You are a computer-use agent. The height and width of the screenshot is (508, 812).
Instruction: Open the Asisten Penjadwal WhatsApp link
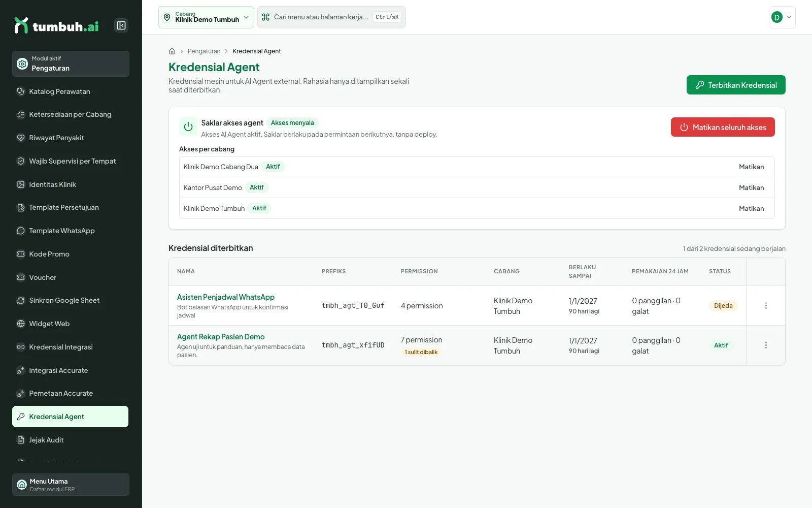pos(226,297)
